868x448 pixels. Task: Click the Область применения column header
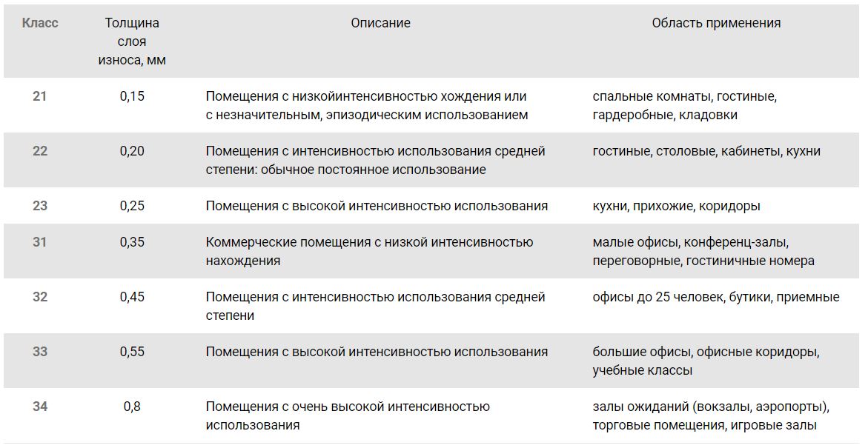[x=716, y=23]
